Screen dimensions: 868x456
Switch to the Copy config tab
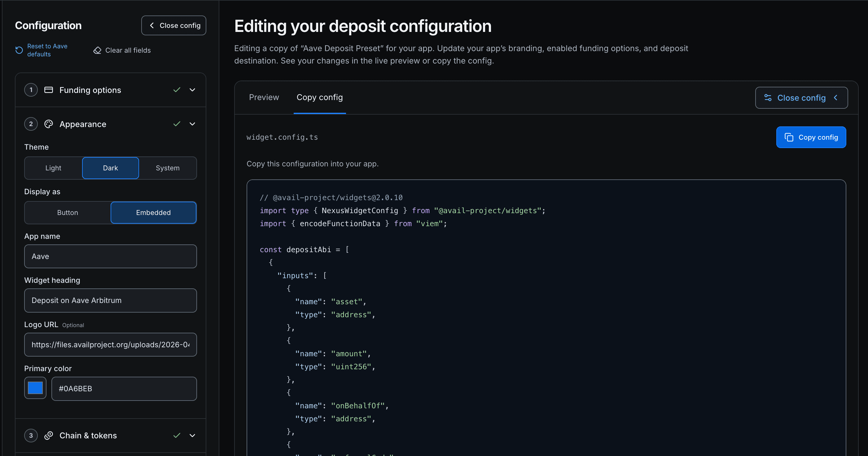[x=319, y=97]
